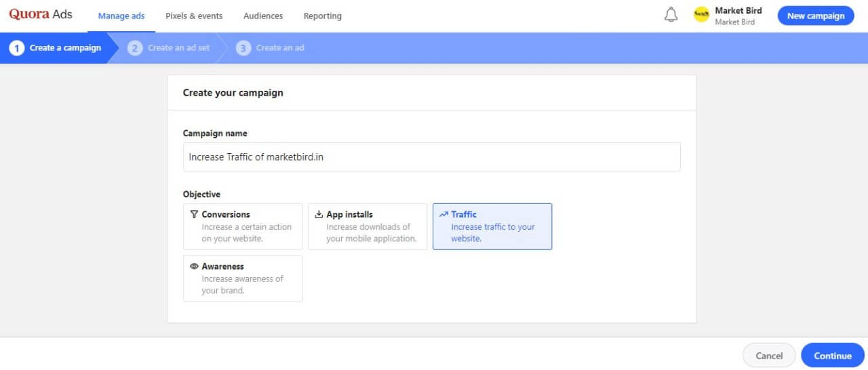Click the Create your campaign heading
The height and width of the screenshot is (370, 868).
click(233, 93)
